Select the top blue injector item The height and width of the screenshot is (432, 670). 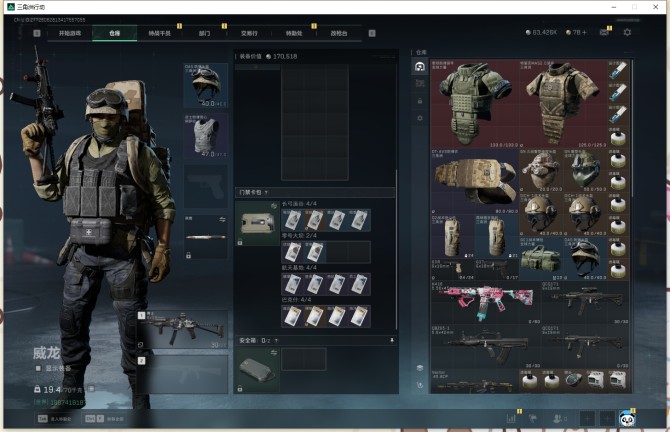(618, 71)
